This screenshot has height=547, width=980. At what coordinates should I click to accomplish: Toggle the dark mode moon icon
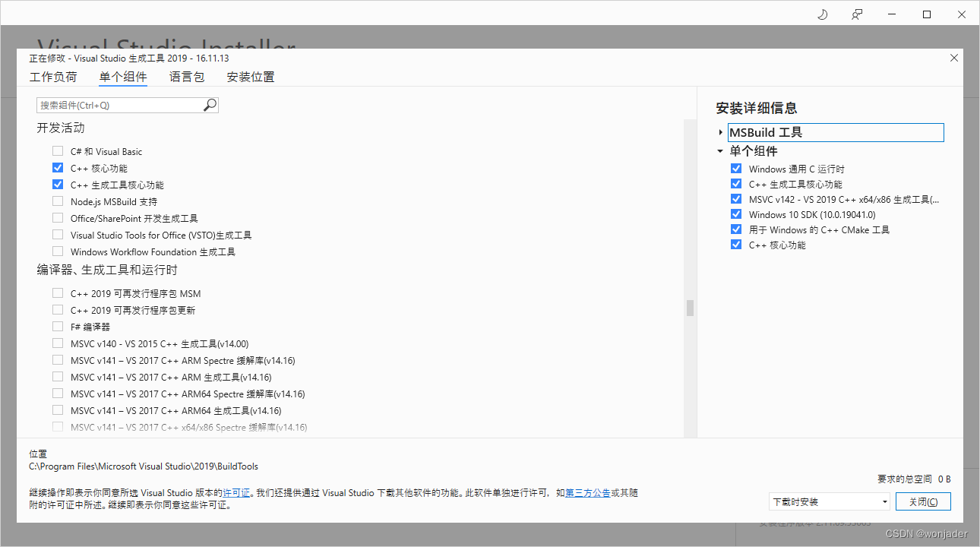coord(822,14)
